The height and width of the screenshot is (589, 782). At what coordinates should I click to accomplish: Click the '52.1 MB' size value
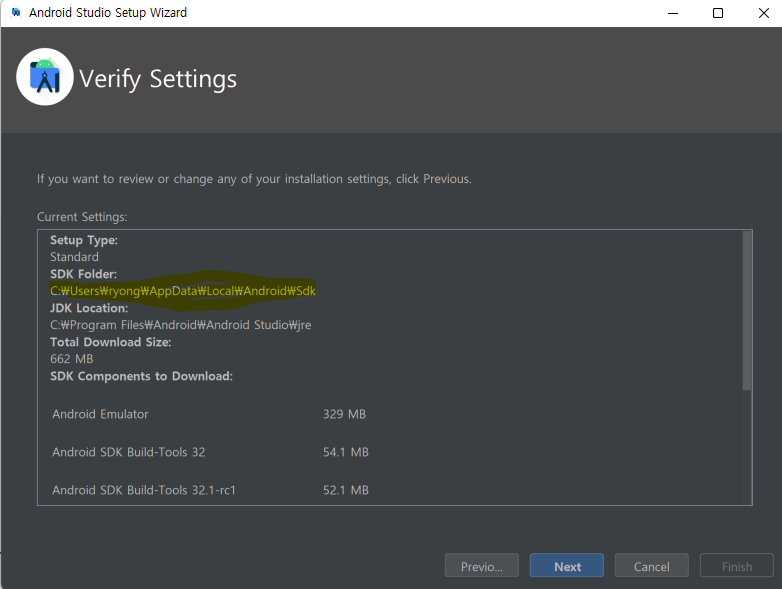(346, 490)
